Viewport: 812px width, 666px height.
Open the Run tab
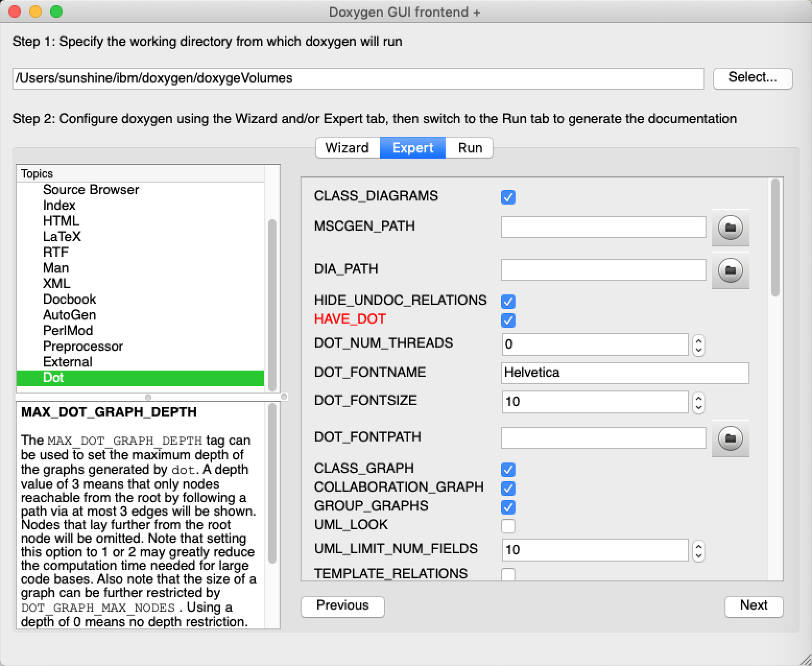pyautogui.click(x=470, y=148)
